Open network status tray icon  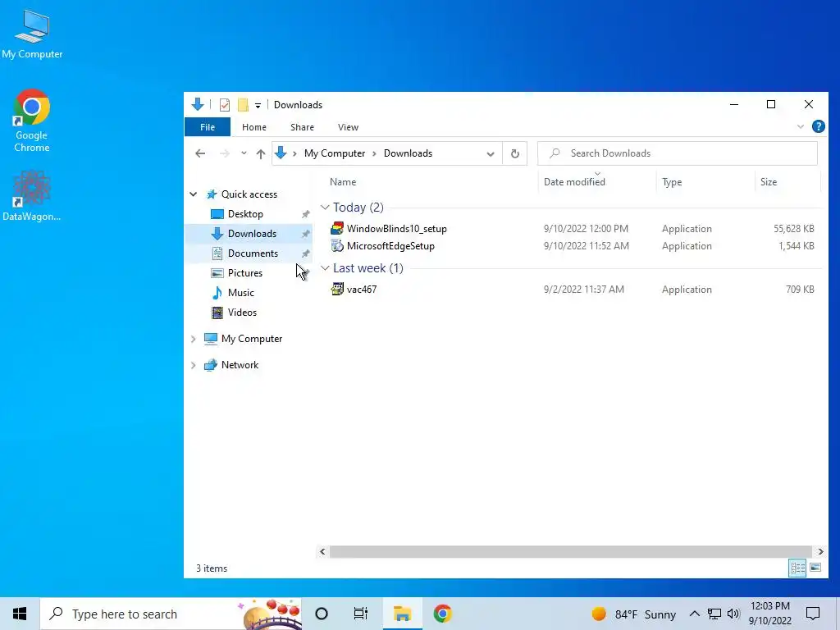pos(714,614)
